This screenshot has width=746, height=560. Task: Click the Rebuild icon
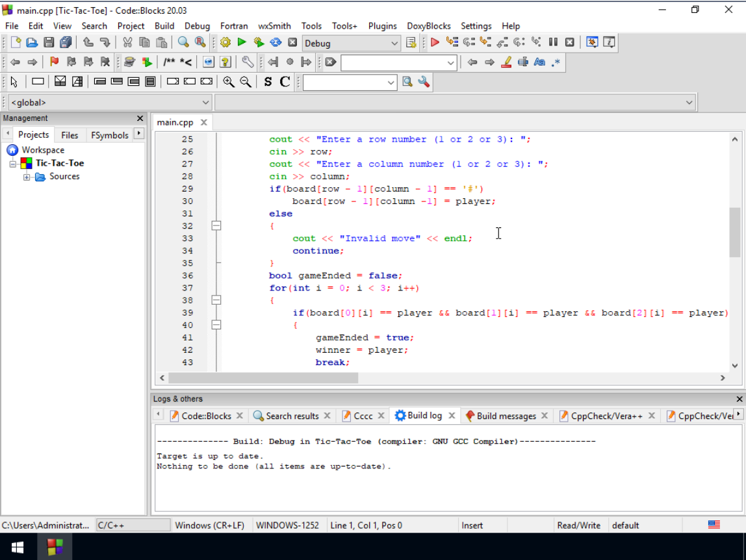pyautogui.click(x=276, y=43)
